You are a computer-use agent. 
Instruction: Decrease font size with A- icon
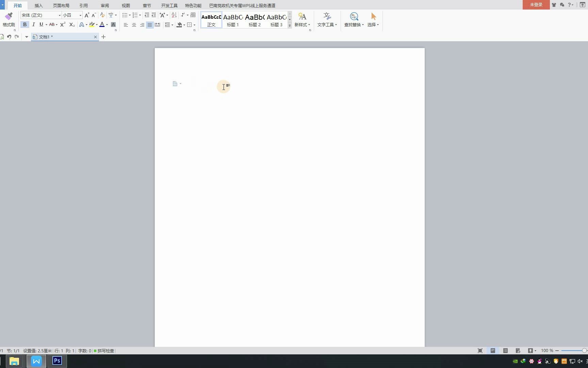94,15
